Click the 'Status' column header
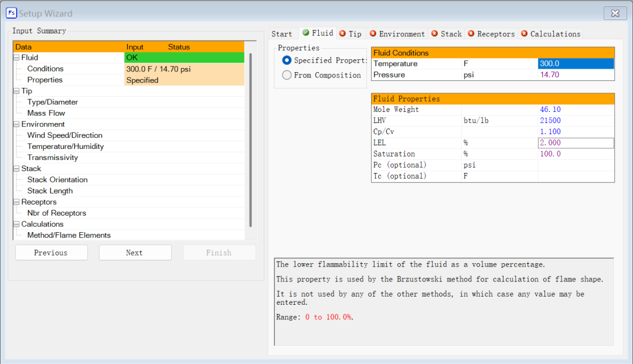 179,47
